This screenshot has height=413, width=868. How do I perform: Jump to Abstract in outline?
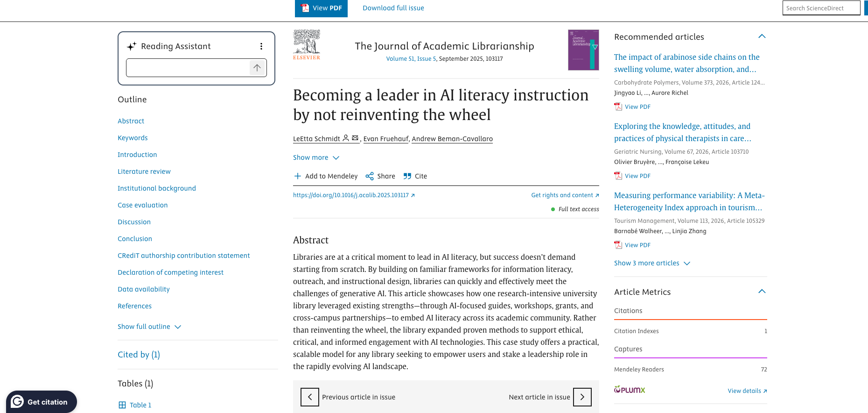pos(131,121)
